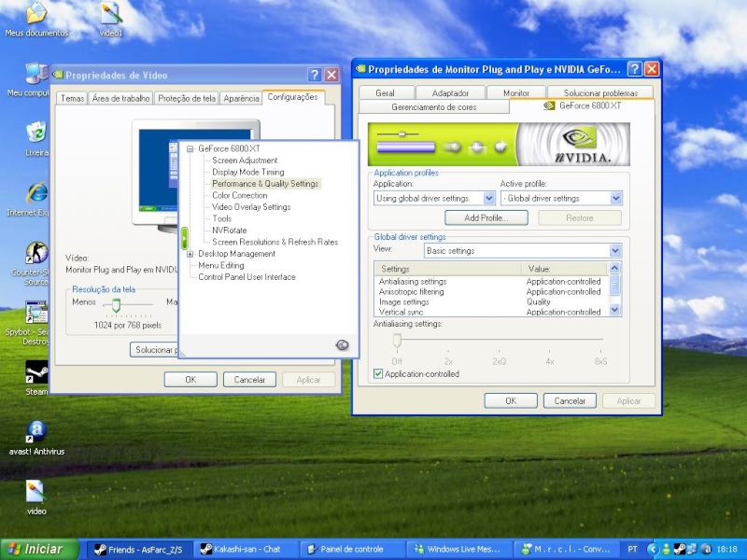Select Performance & Quality Settings in the tree
Image resolution: width=747 pixels, height=560 pixels.
[x=265, y=184]
